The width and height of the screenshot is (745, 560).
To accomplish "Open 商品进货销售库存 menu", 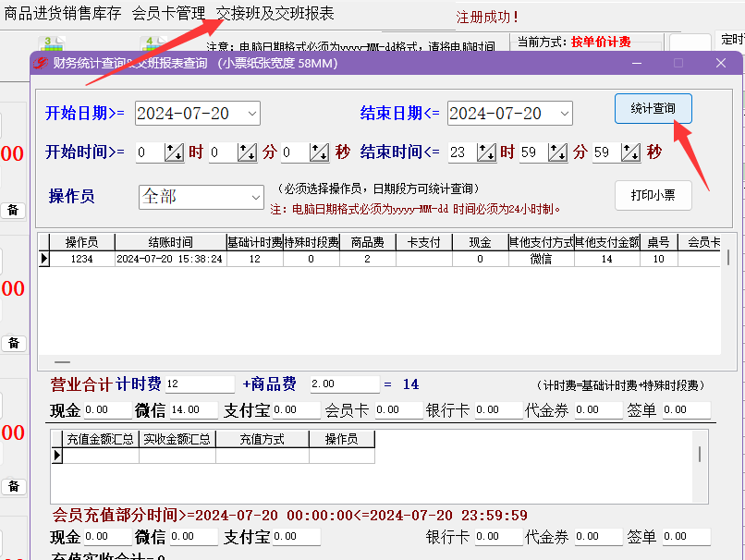I will tap(62, 13).
